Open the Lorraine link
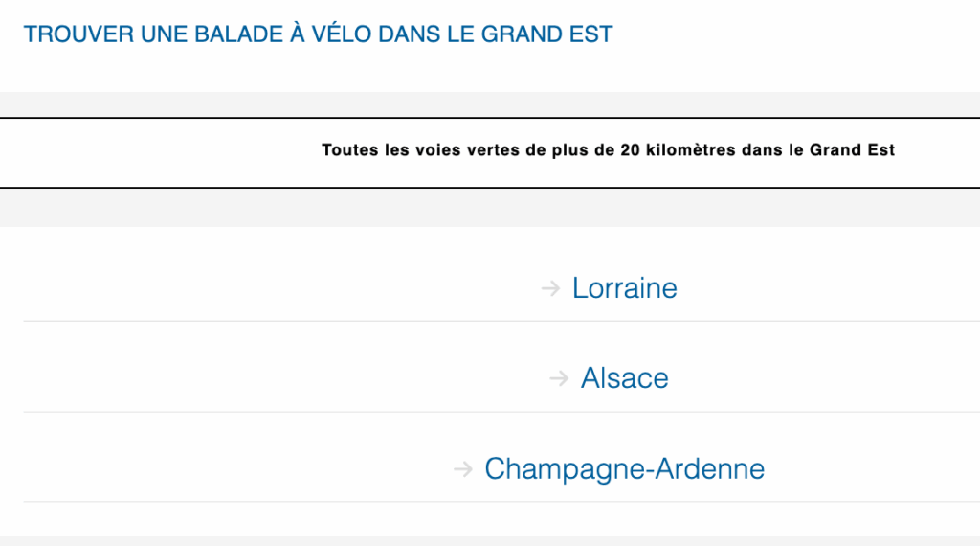Image resolution: width=980 pixels, height=546 pixels. tap(625, 287)
